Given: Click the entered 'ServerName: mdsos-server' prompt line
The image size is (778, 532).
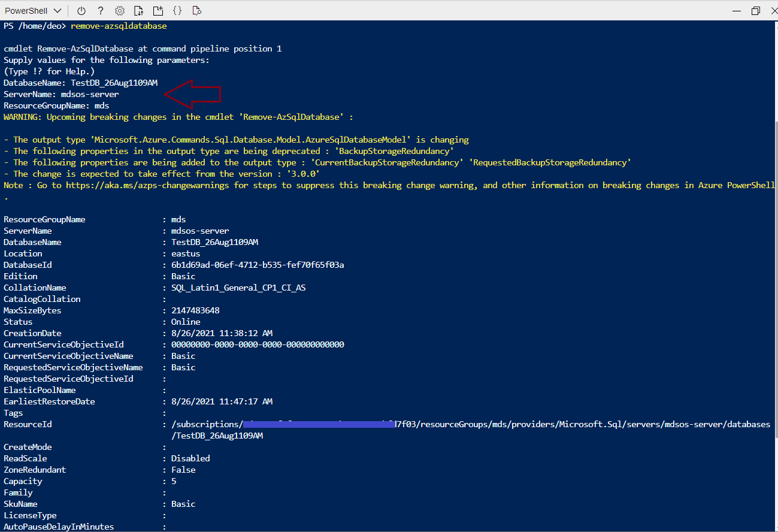Looking at the screenshot, I should click(x=61, y=94).
